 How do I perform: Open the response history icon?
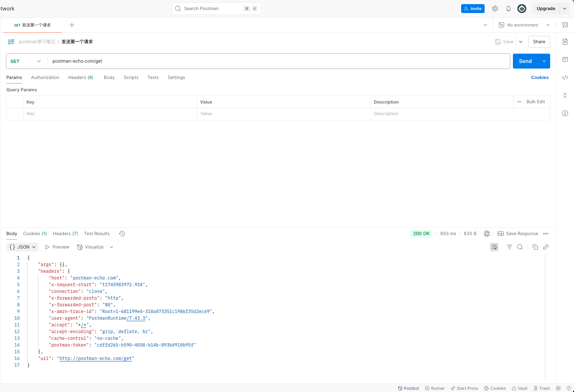click(x=122, y=234)
